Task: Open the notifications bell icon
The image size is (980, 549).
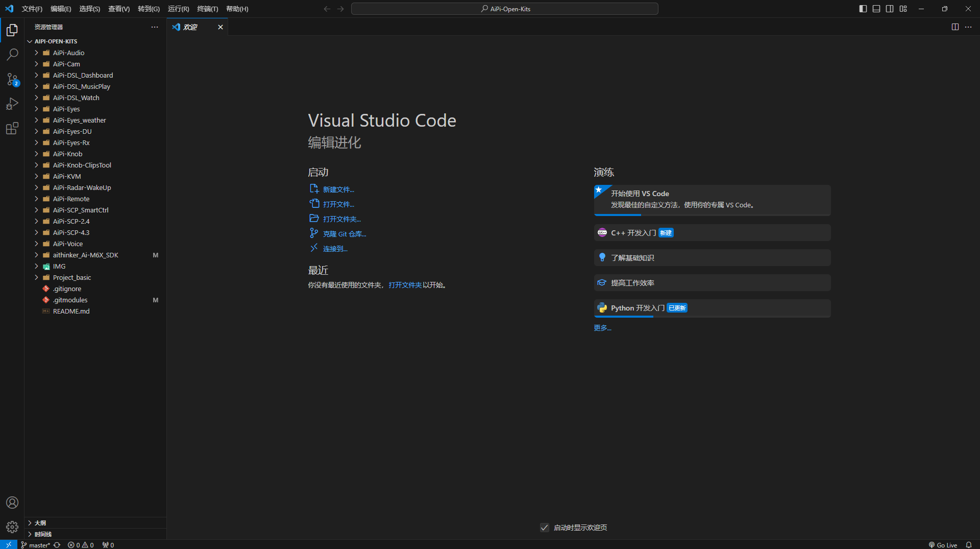Action: 969,545
